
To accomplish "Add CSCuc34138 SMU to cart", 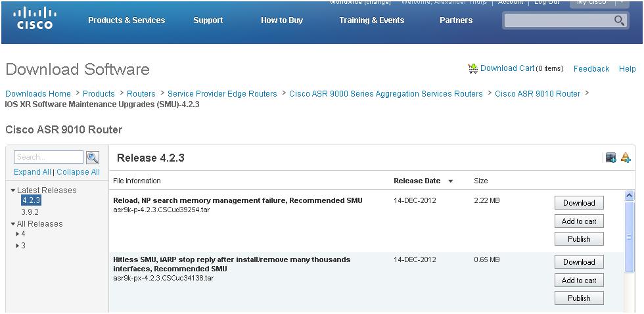I will 579,280.
